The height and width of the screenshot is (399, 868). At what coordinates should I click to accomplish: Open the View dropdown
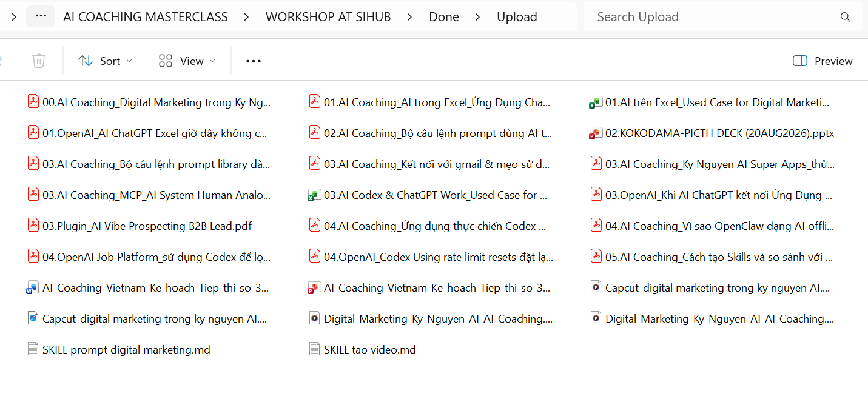pos(187,61)
